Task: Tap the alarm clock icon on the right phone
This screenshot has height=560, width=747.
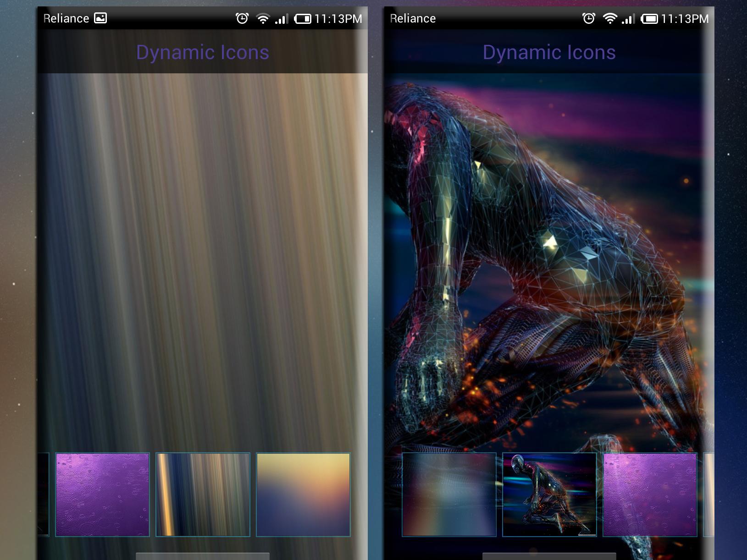Action: [x=589, y=18]
